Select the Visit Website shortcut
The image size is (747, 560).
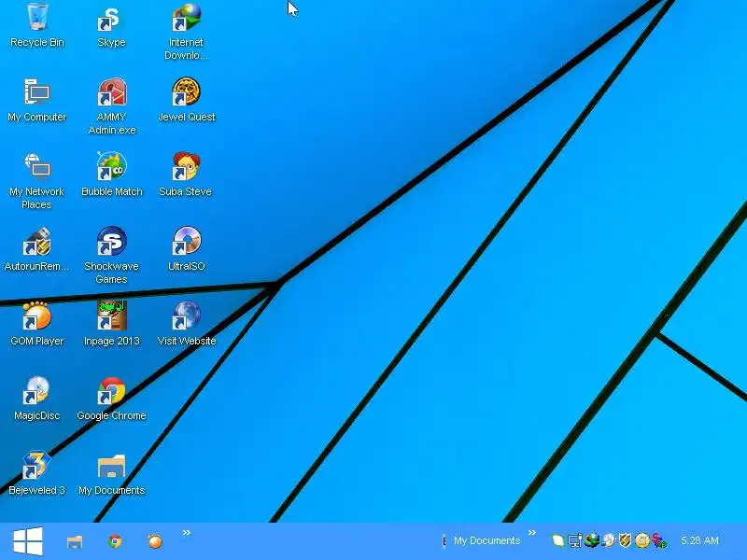click(186, 324)
